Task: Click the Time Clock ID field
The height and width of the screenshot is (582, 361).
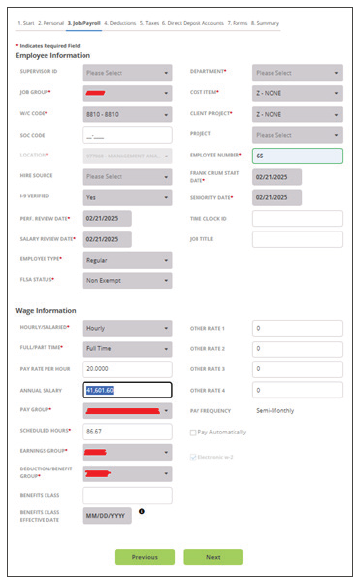Action: (297, 219)
